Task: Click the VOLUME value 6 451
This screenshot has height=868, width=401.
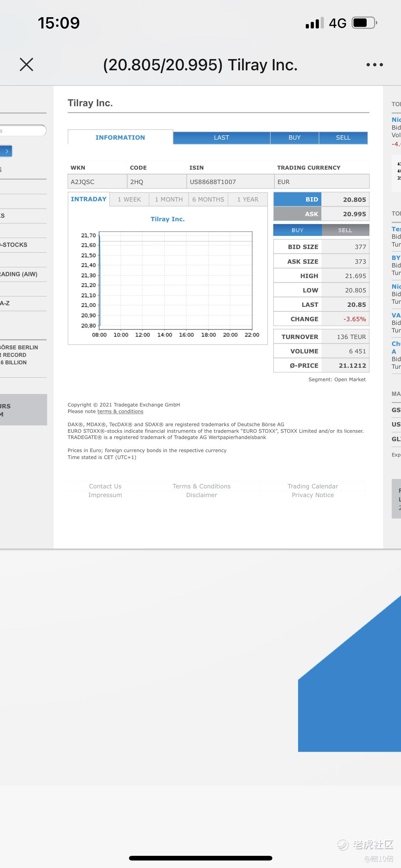Action: [357, 351]
